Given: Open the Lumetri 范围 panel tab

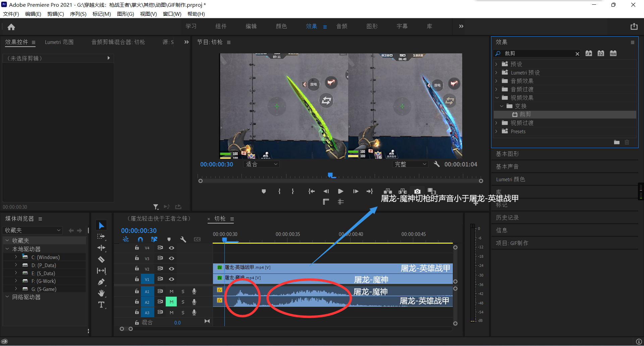Looking at the screenshot, I should pos(59,42).
